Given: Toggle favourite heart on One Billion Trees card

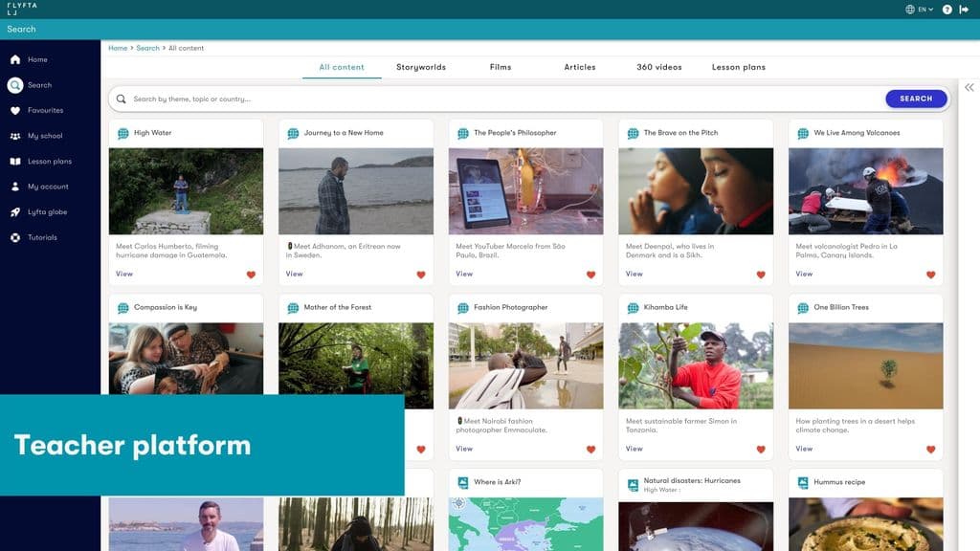Looking at the screenshot, I should pos(930,450).
